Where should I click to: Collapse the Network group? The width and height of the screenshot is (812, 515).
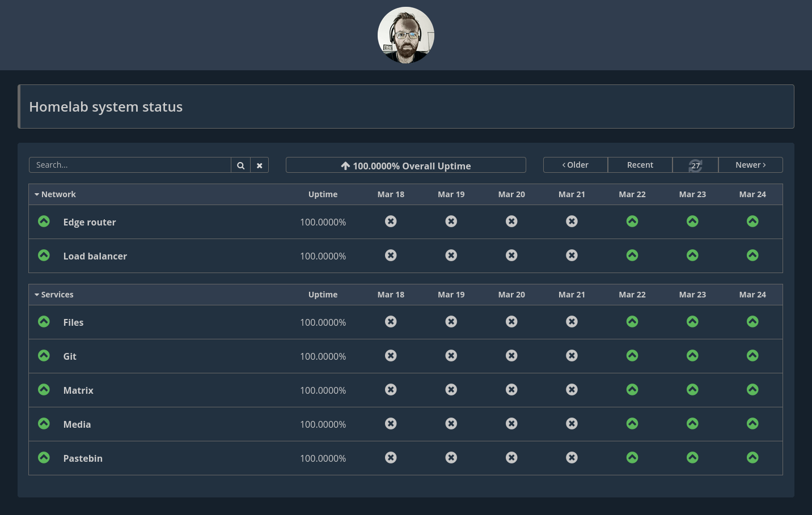point(55,194)
